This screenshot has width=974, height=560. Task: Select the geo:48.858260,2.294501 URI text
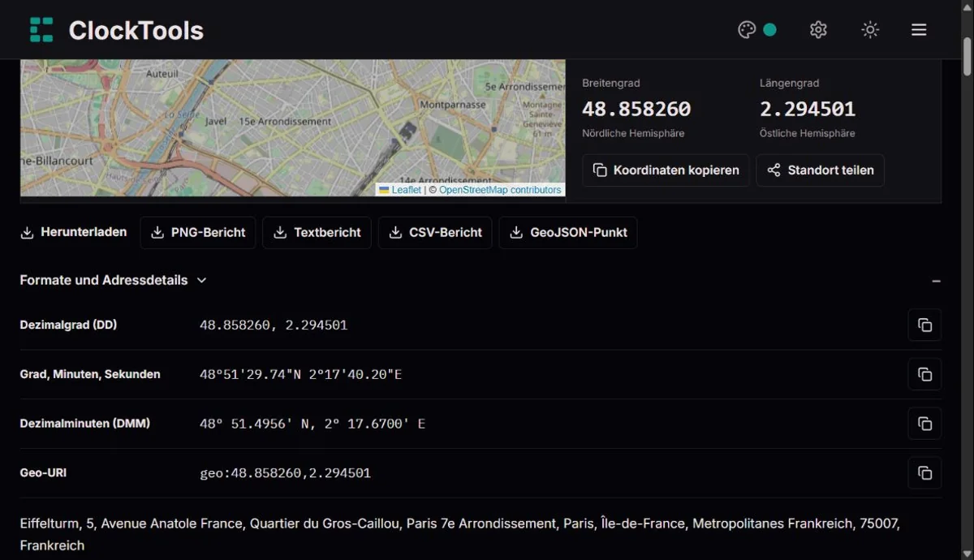(285, 472)
